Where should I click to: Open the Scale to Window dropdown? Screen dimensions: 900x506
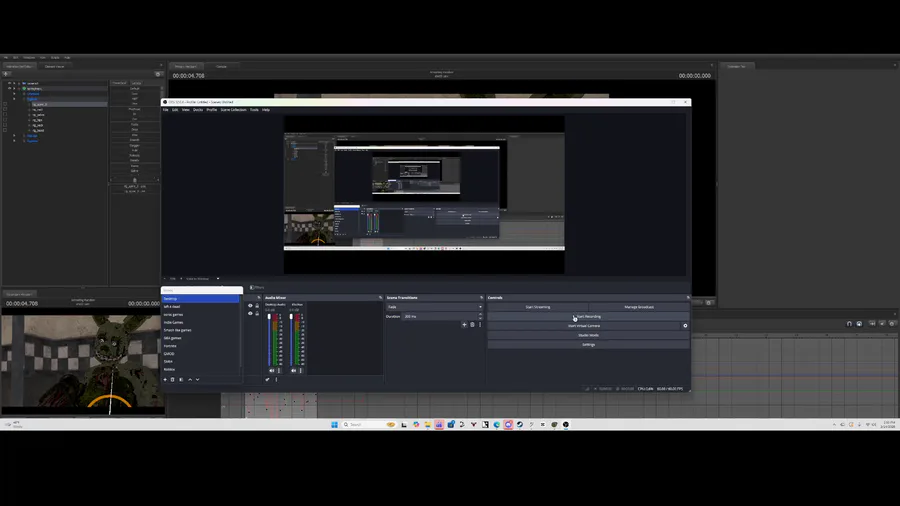tap(203, 279)
